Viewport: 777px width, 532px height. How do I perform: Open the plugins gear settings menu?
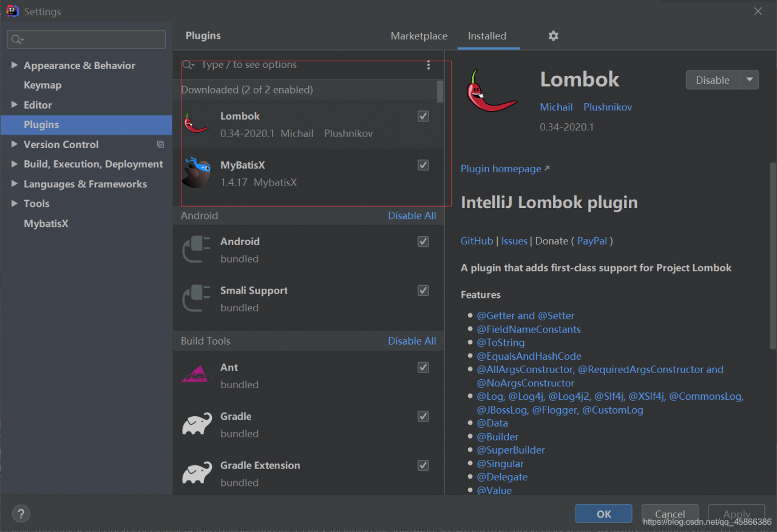click(553, 36)
